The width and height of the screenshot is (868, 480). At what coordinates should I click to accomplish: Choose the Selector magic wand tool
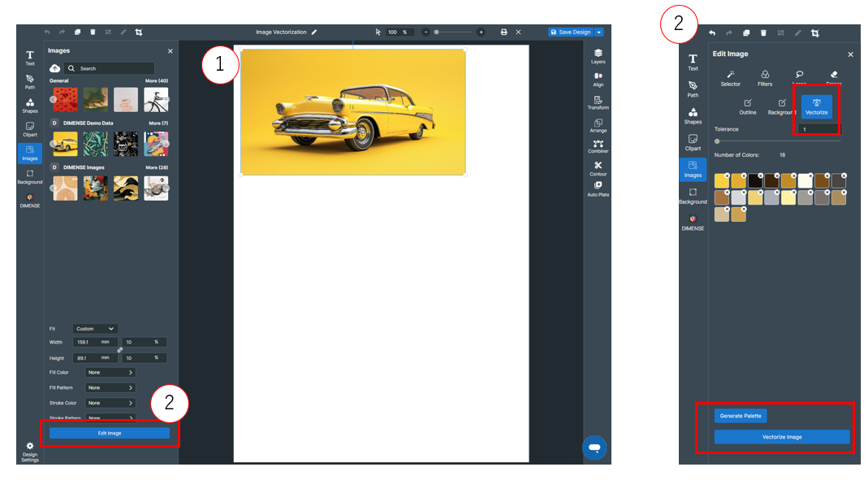(730, 78)
